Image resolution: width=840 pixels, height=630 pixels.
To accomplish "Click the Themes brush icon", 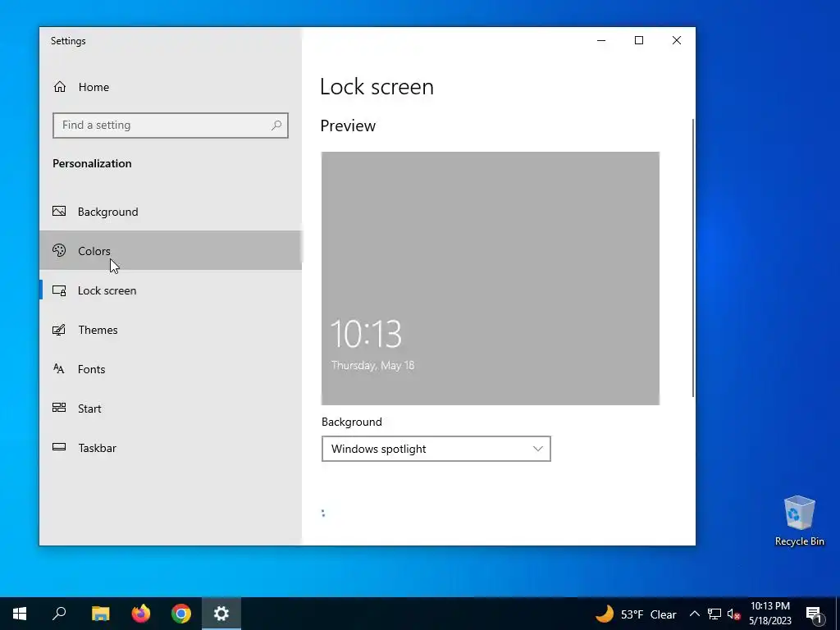I will (59, 330).
